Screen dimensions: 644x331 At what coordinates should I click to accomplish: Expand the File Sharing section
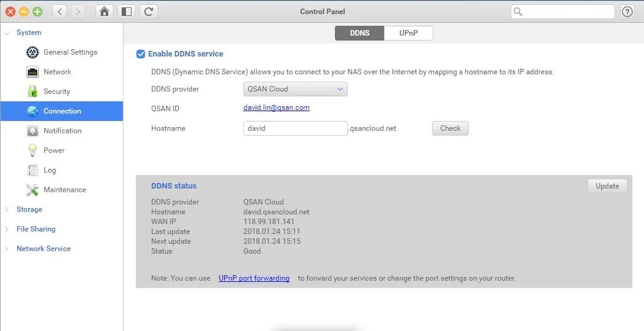pyautogui.click(x=7, y=229)
